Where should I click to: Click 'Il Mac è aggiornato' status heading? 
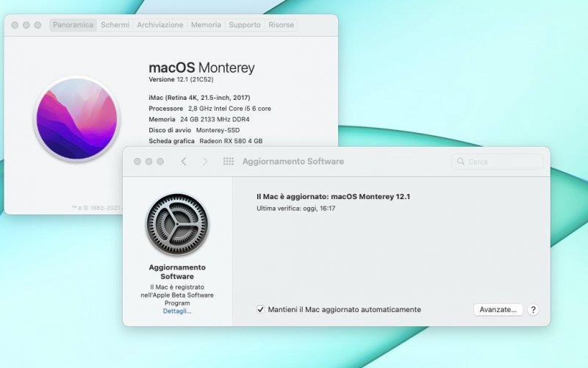coord(334,197)
